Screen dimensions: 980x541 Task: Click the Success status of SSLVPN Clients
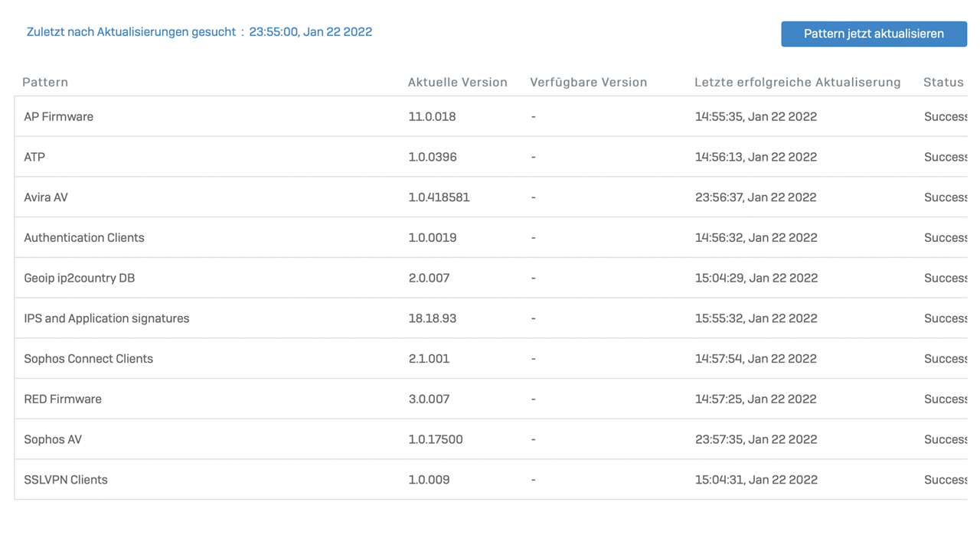point(946,480)
